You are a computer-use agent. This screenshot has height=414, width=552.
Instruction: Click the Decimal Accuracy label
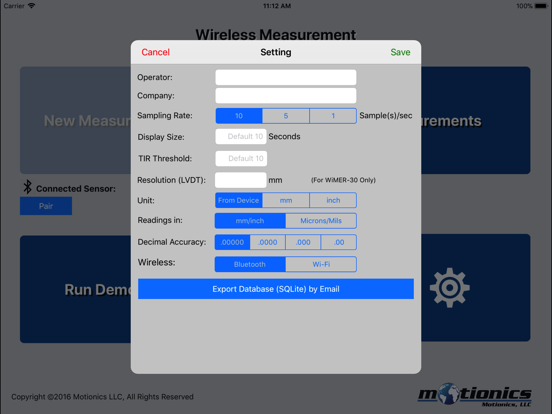tap(172, 242)
